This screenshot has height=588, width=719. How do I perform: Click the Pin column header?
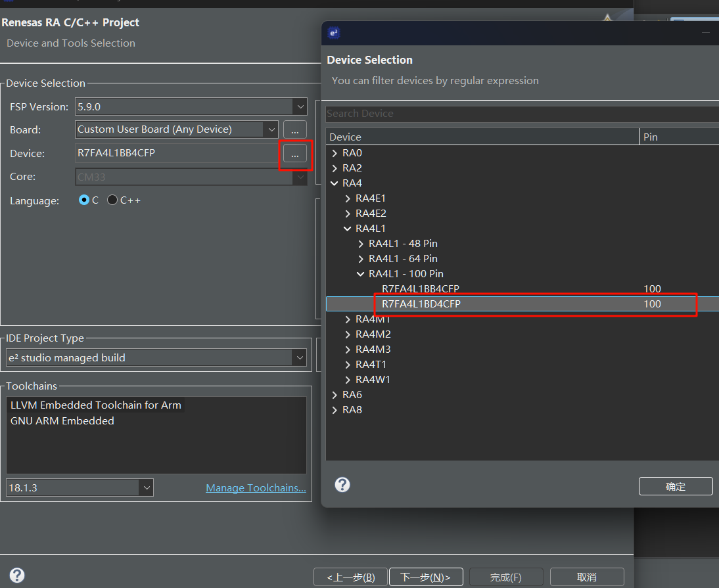tap(680, 137)
